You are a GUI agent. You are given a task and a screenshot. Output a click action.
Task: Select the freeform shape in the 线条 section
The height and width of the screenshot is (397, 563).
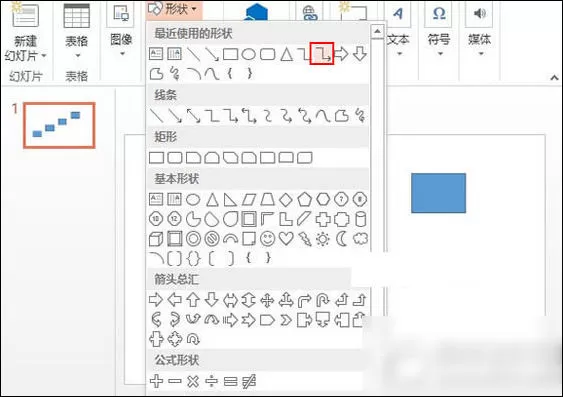341,116
